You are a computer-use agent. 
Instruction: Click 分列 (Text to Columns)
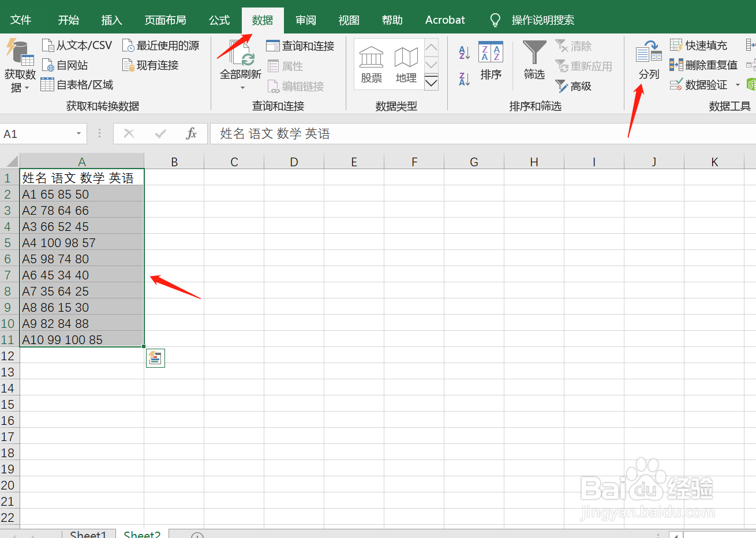click(649, 59)
